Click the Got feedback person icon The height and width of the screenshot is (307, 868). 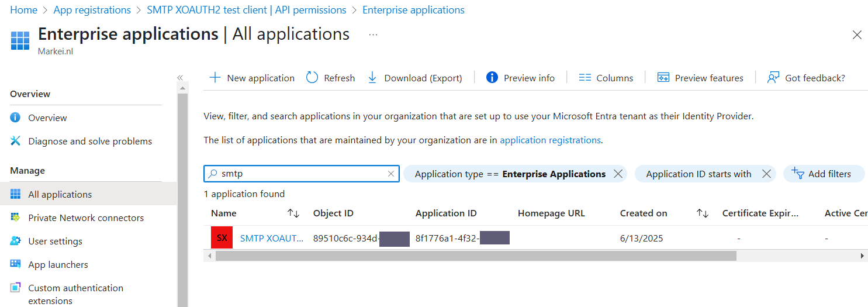773,78
